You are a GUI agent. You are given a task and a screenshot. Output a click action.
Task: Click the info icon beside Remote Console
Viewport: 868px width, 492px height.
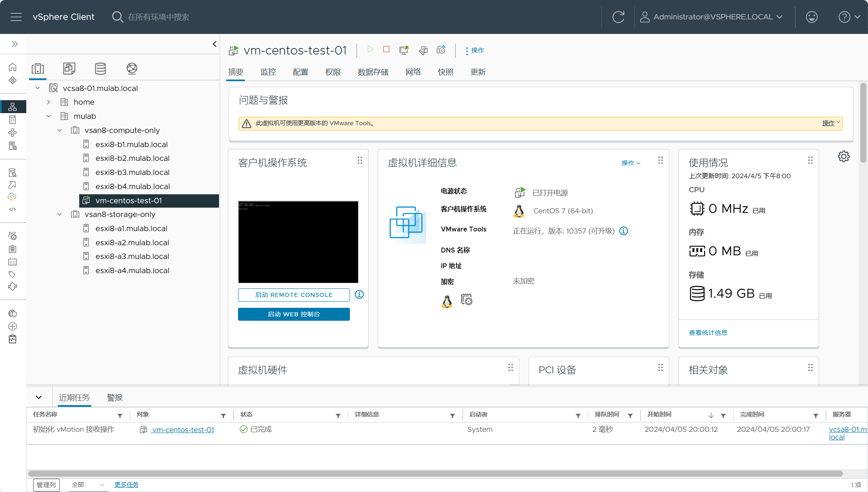359,294
